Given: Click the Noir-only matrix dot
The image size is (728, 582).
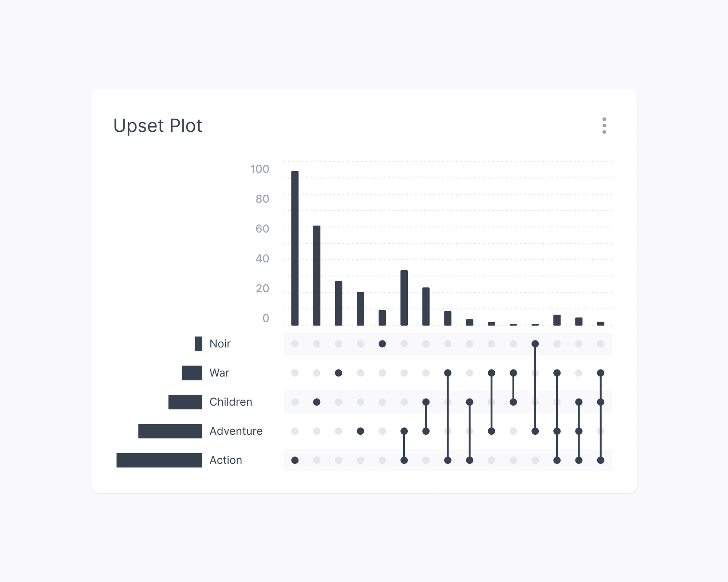Looking at the screenshot, I should [382, 343].
